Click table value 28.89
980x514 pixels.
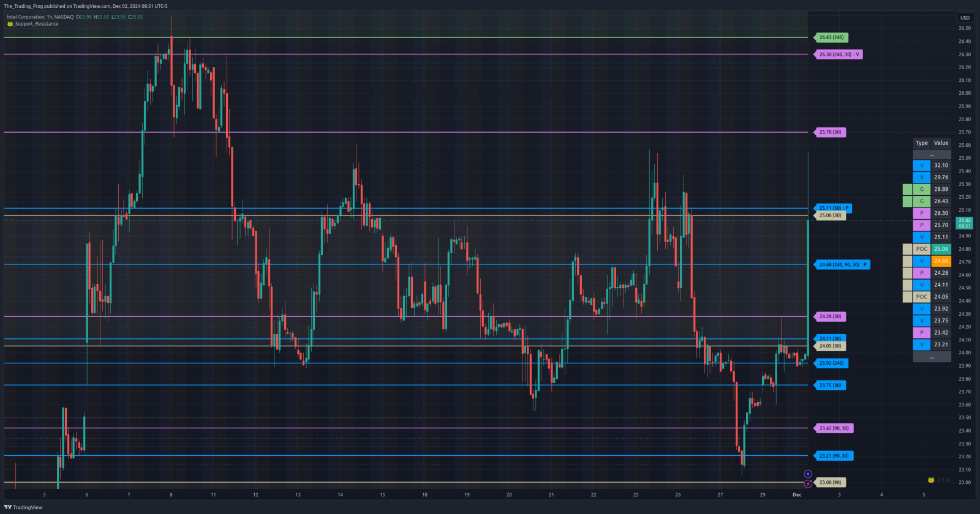pyautogui.click(x=941, y=189)
